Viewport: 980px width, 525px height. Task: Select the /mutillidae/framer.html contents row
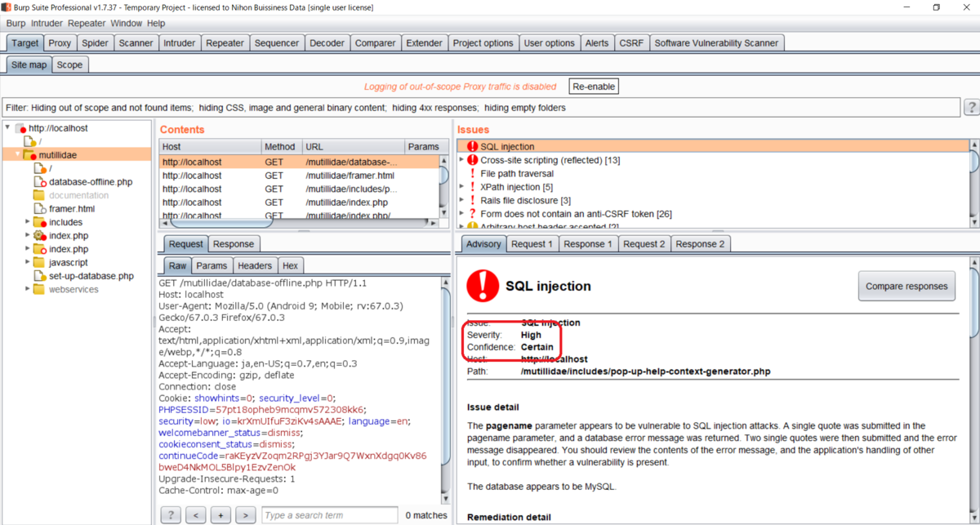(299, 176)
